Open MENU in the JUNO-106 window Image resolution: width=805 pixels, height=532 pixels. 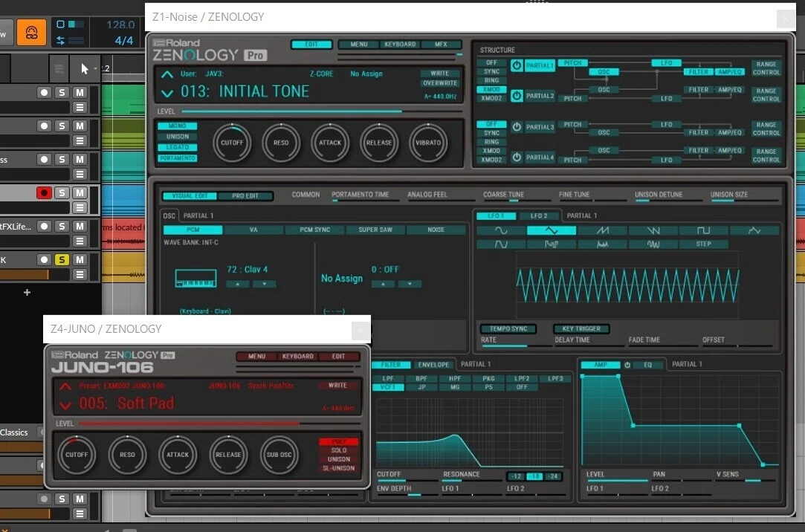[x=256, y=357]
